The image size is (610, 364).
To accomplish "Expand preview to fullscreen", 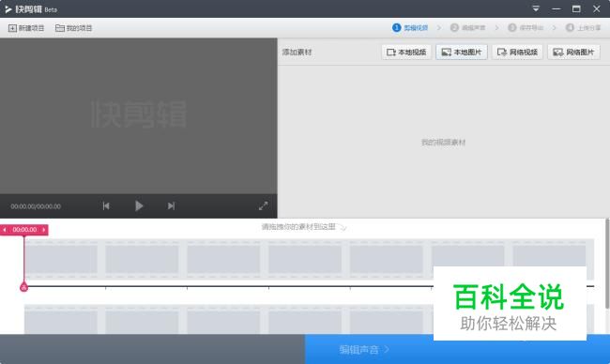I will 264,205.
